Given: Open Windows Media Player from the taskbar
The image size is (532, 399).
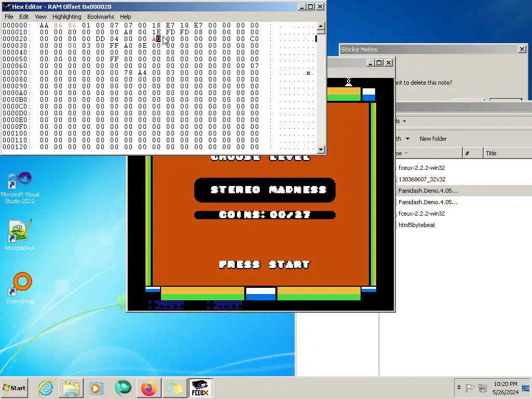Looking at the screenshot, I should click(x=97, y=388).
